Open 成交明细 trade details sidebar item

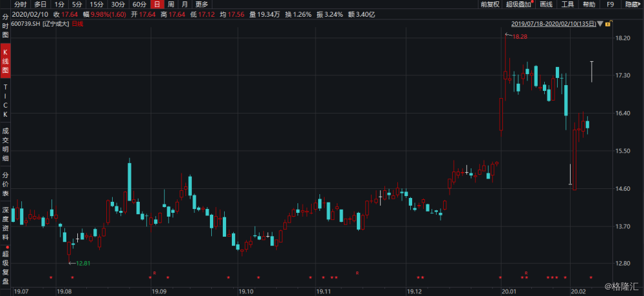(x=5, y=144)
